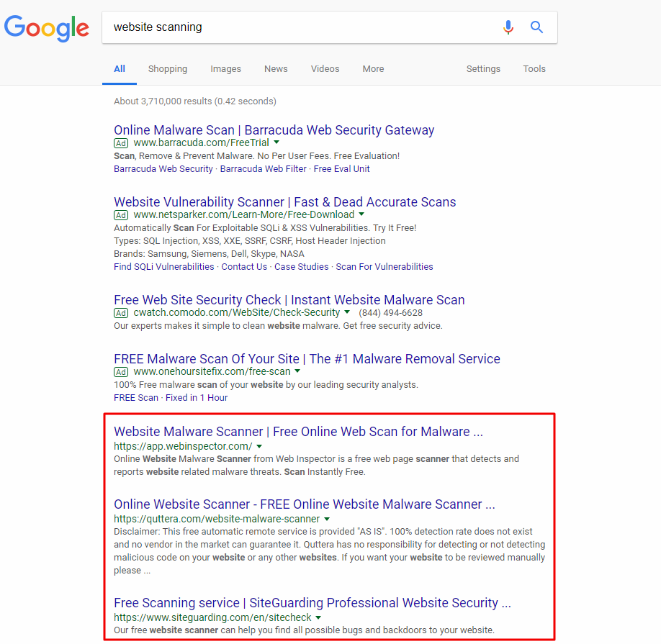Viewport: 661px width, 644px height.
Task: Click the Free Eval Unit sitelink
Action: click(341, 168)
